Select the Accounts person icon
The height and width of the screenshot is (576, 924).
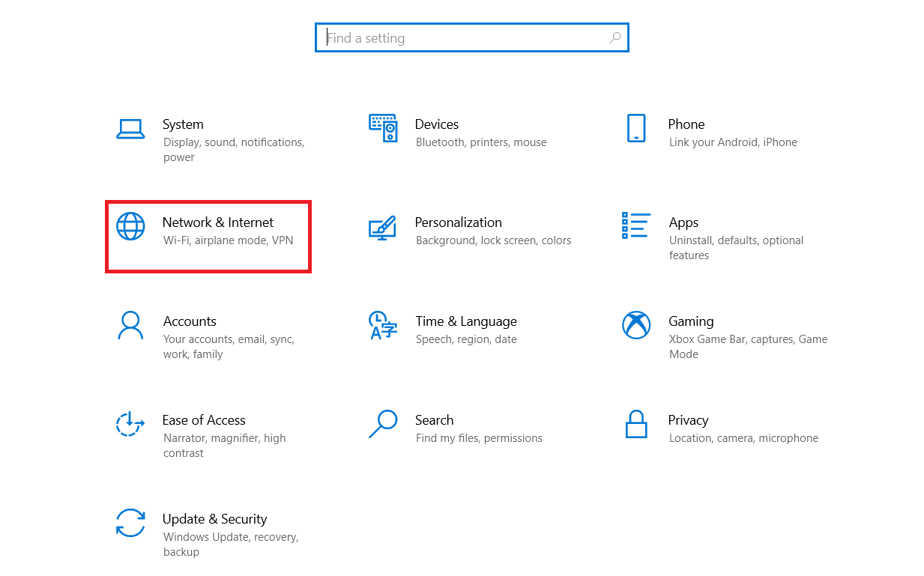[x=130, y=325]
